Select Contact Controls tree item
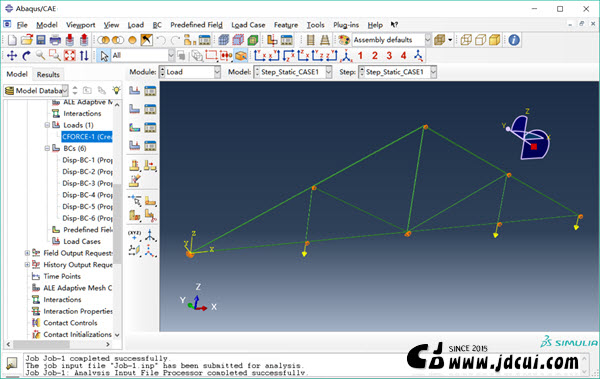600x379 pixels. pyautogui.click(x=70, y=323)
